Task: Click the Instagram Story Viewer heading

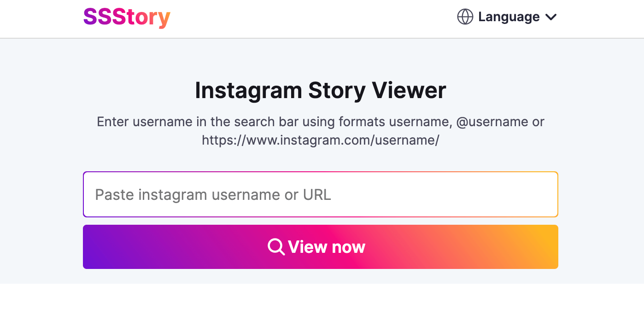Action: click(x=321, y=90)
